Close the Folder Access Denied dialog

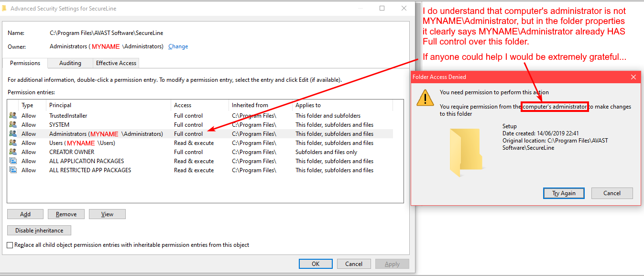(633, 77)
